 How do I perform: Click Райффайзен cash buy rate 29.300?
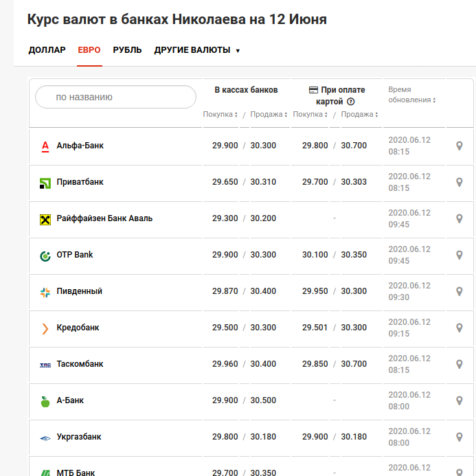225,218
